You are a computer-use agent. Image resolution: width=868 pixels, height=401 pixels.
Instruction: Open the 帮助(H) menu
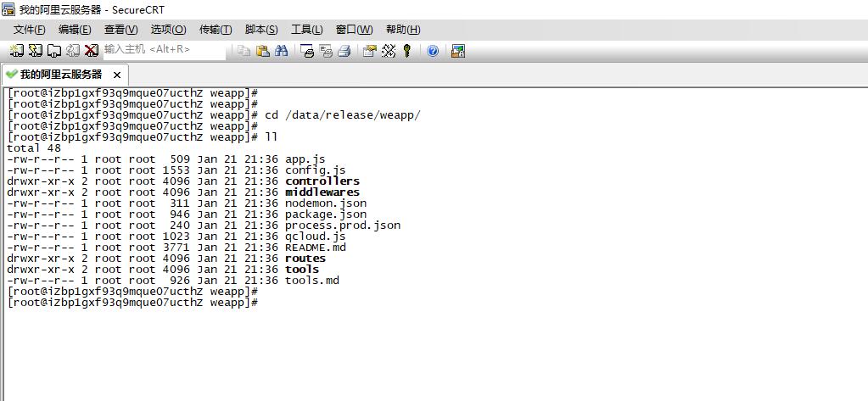403,30
